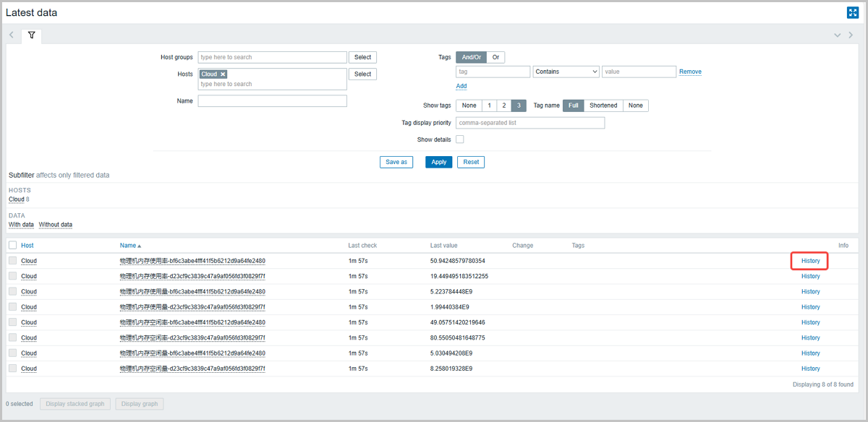This screenshot has height=422, width=868.
Task: Remove the Cloud host chip via its x icon
Action: click(x=223, y=74)
